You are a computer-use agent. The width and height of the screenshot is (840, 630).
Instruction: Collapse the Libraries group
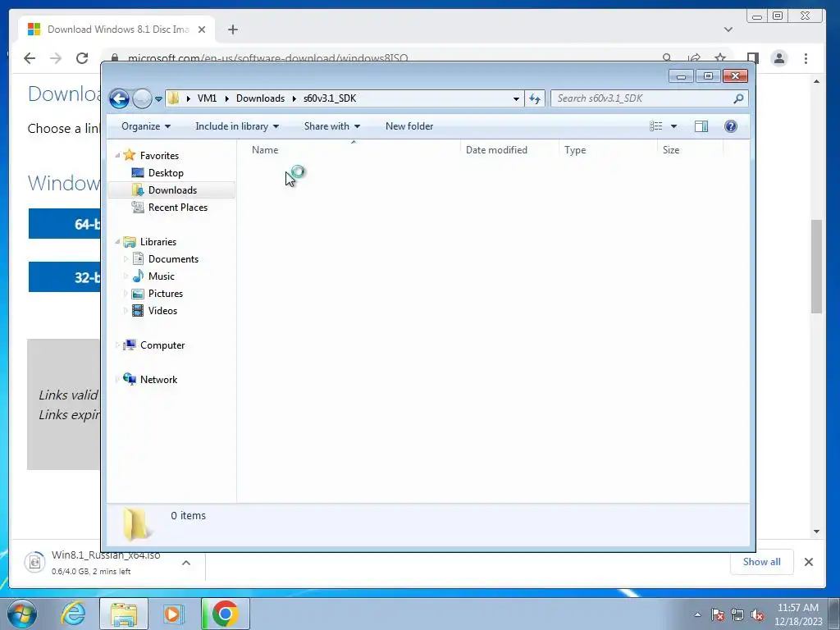[x=117, y=242]
